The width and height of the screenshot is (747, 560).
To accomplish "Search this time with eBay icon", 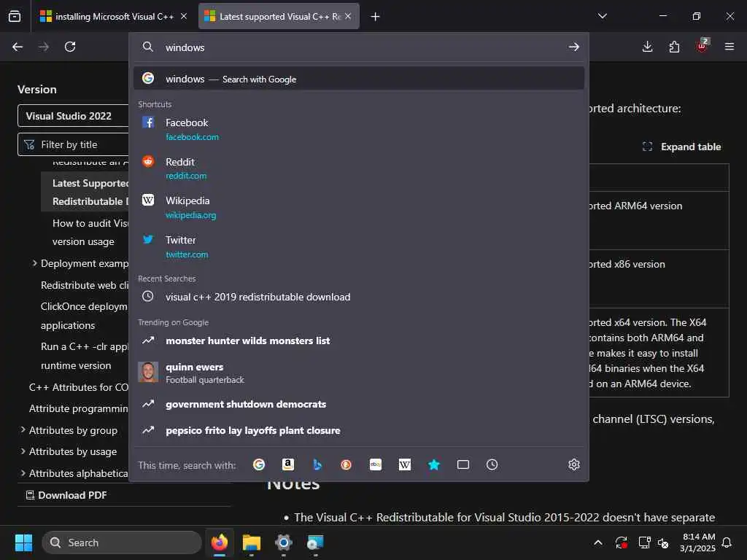I will [376, 464].
